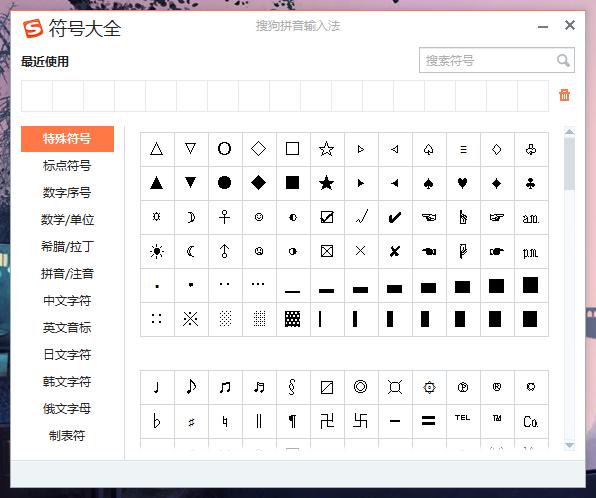Screen dimensions: 596x498
Task: Select the smiling face symbol
Action: (258, 217)
